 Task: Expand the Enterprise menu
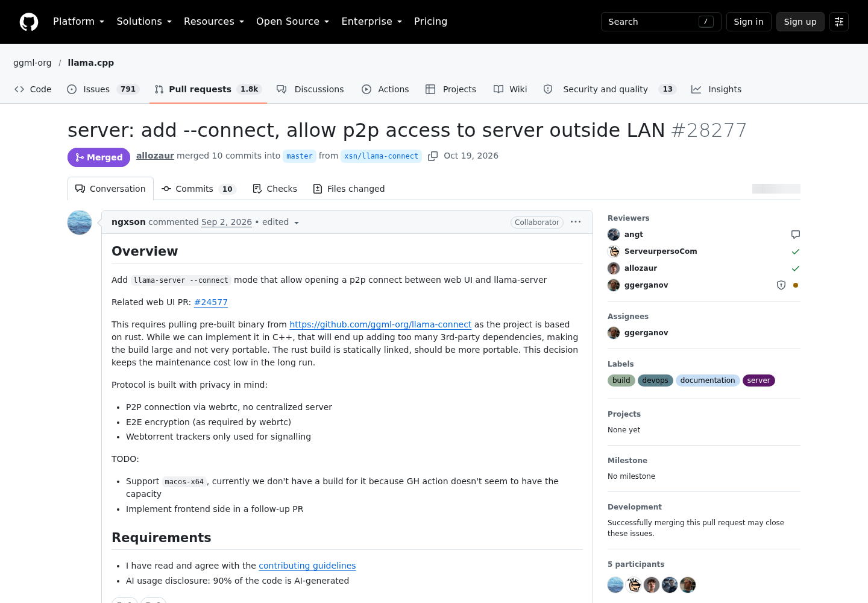[x=371, y=22]
